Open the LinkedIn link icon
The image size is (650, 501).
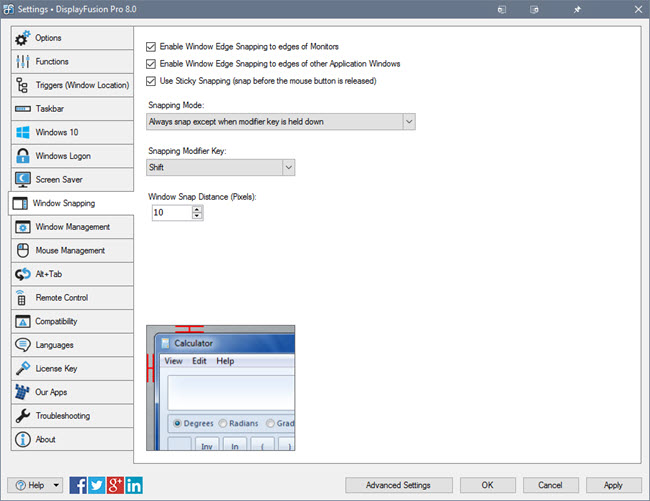coord(134,485)
